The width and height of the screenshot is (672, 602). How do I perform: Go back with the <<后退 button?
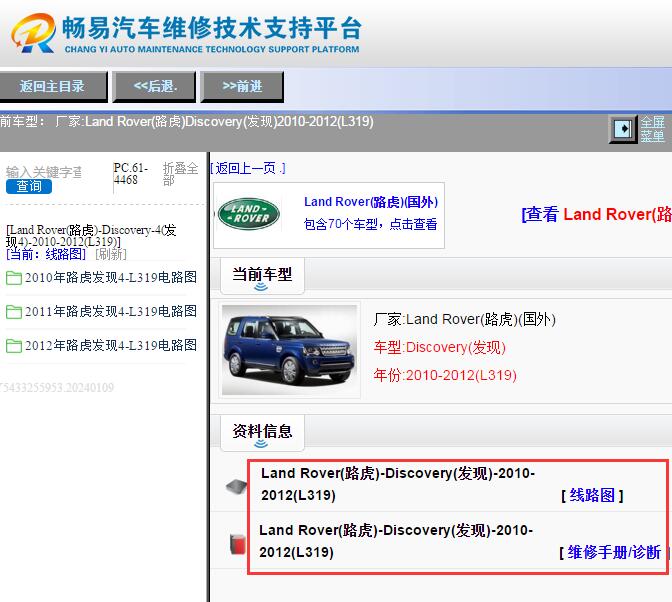tap(154, 87)
